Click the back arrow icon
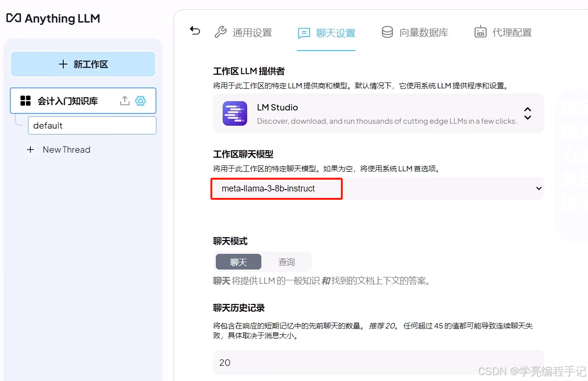 [195, 30]
